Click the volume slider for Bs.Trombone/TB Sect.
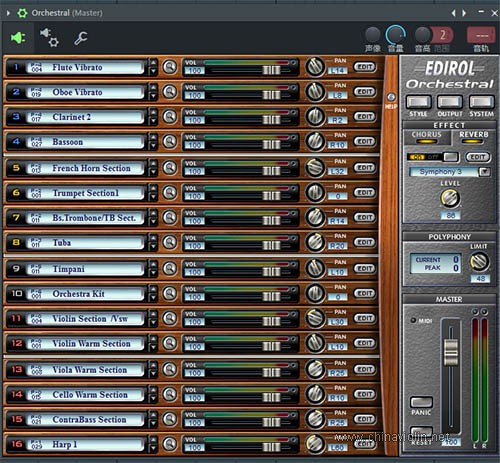The height and width of the screenshot is (463, 500). tap(271, 221)
